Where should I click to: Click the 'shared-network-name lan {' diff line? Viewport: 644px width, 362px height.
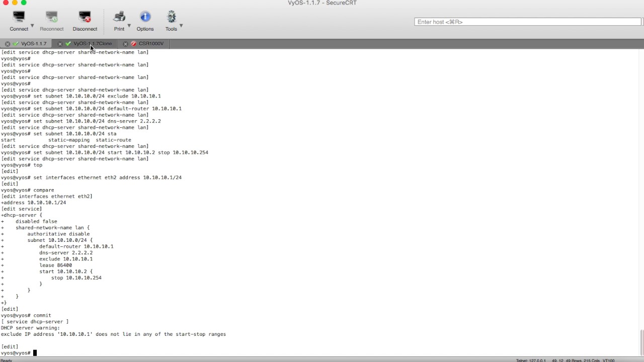coord(53,228)
